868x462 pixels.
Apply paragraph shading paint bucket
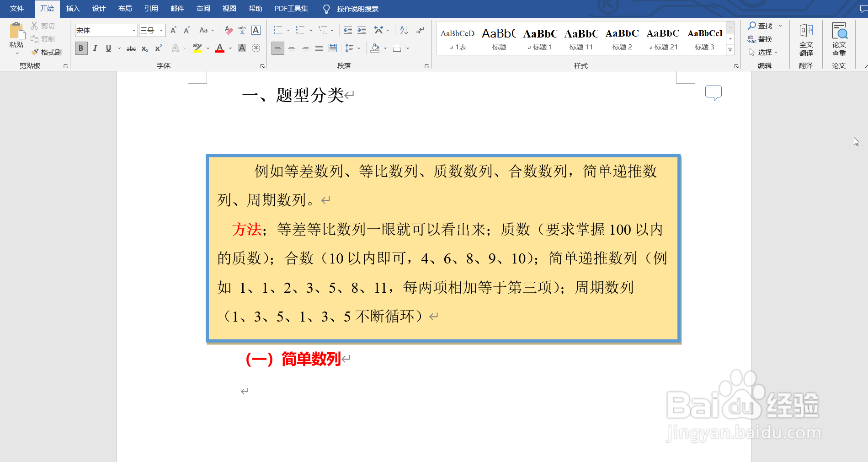(x=375, y=48)
